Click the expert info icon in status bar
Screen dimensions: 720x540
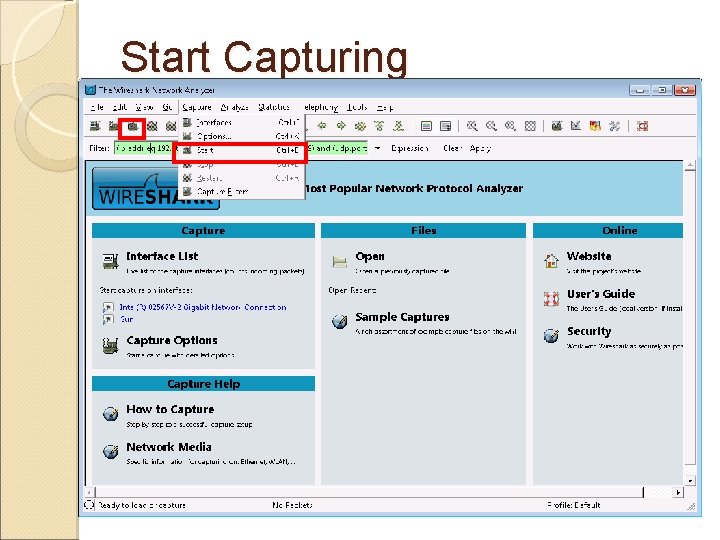[89, 505]
